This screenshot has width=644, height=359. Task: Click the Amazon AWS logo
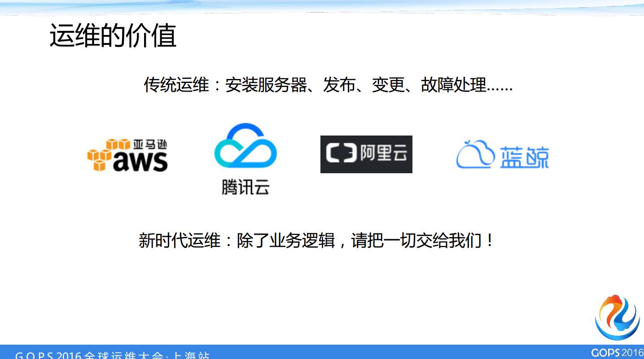click(127, 155)
